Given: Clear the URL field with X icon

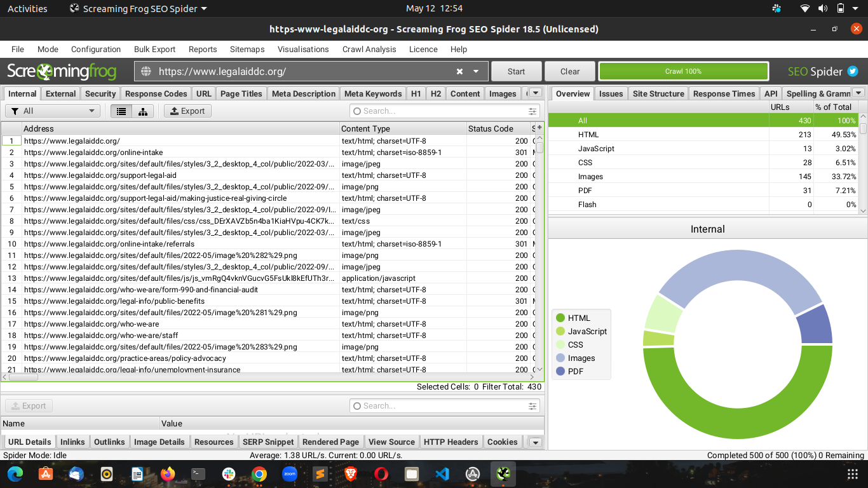Looking at the screenshot, I should tap(459, 71).
